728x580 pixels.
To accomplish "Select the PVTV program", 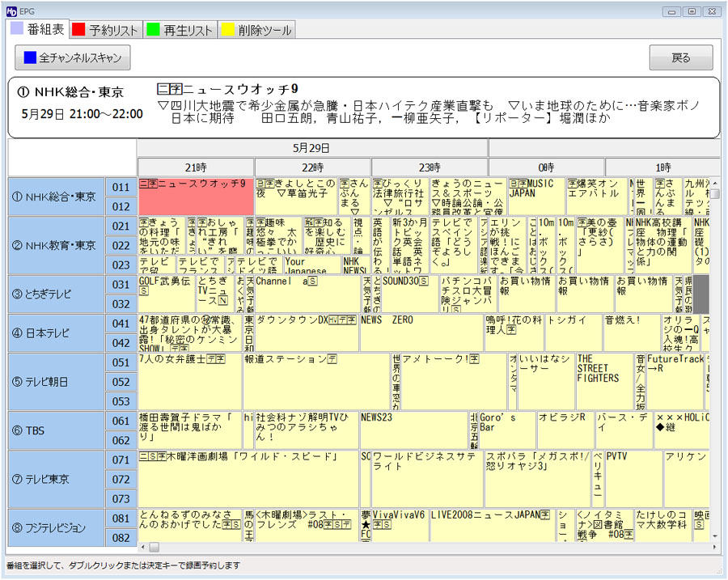I will click(633, 479).
